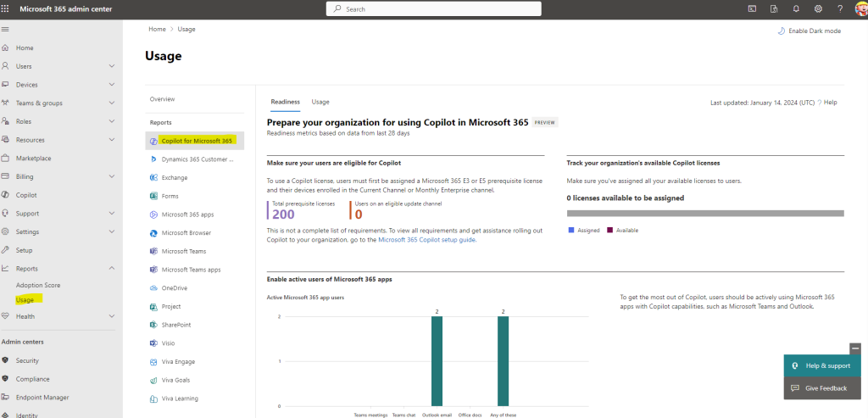
Task: Expand the Teams & groups chevron
Action: pos(112,103)
